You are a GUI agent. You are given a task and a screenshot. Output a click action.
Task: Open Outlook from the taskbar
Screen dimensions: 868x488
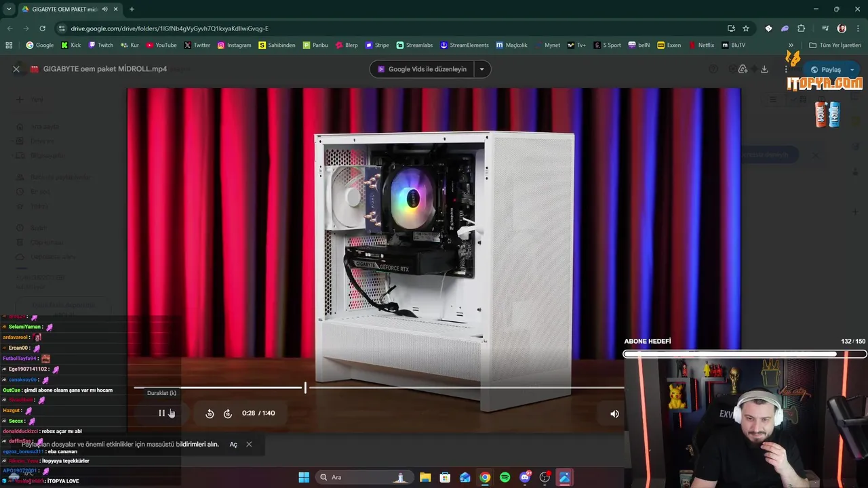click(465, 477)
